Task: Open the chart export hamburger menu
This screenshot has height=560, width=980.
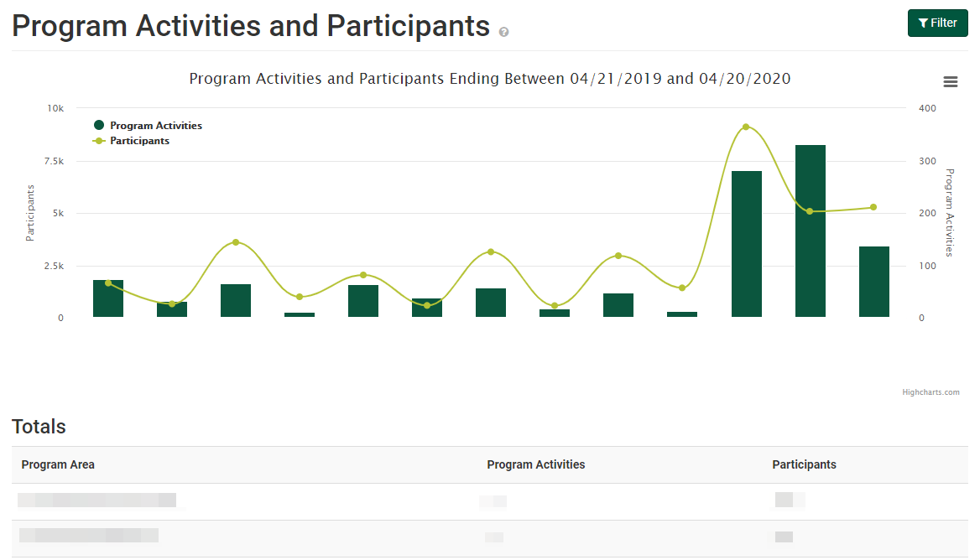Action: click(950, 81)
